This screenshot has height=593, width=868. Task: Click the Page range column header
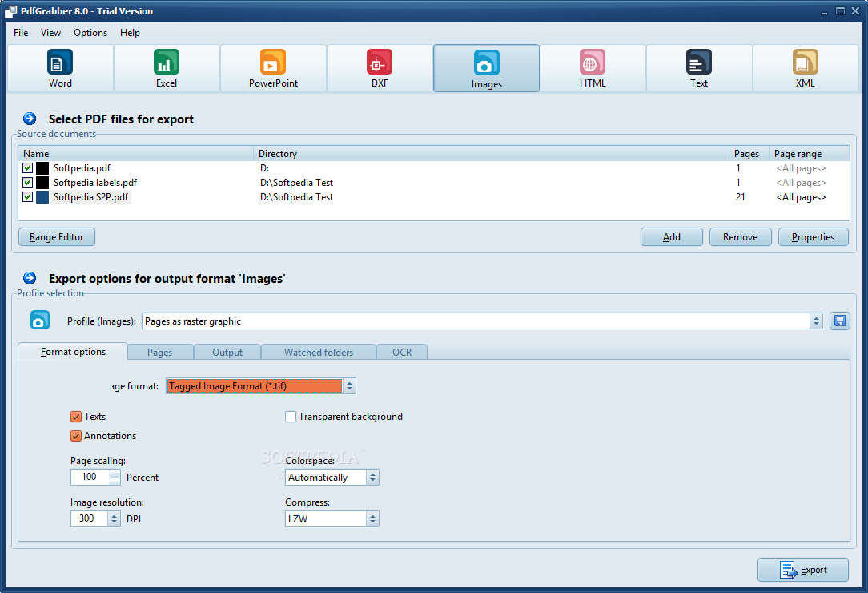[x=810, y=154]
